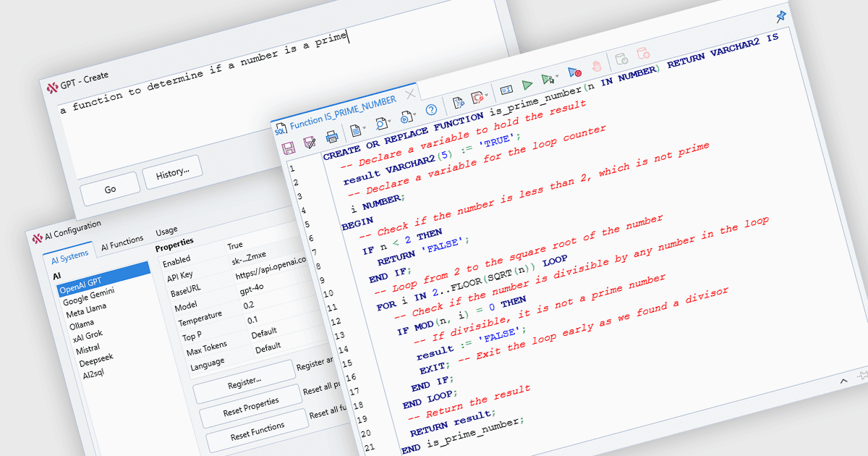The image size is (868, 456).
Task: Click the format code icon with pencil
Action: coord(457,103)
